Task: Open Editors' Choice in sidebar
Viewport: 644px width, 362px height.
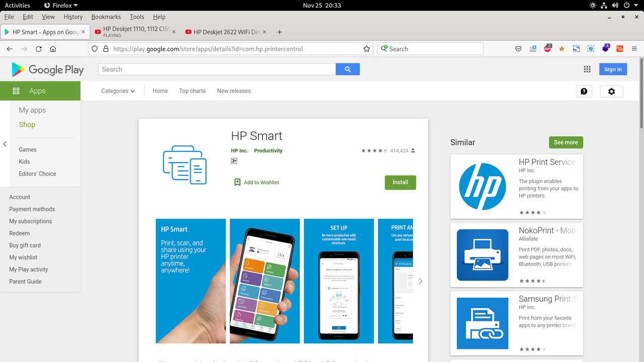Action: tap(37, 173)
